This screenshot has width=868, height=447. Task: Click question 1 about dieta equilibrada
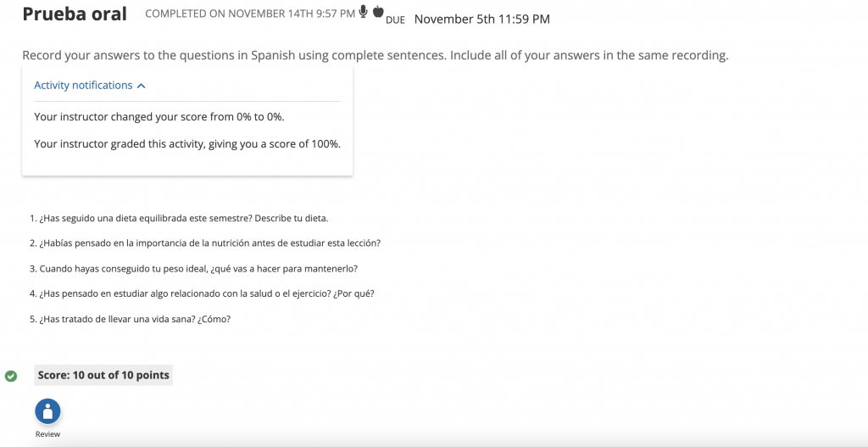(178, 218)
